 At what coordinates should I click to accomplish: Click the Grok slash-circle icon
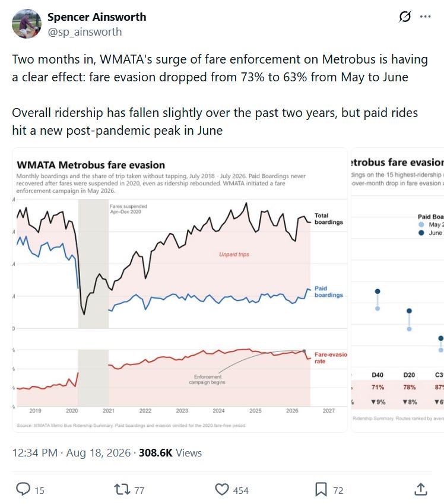[x=405, y=17]
